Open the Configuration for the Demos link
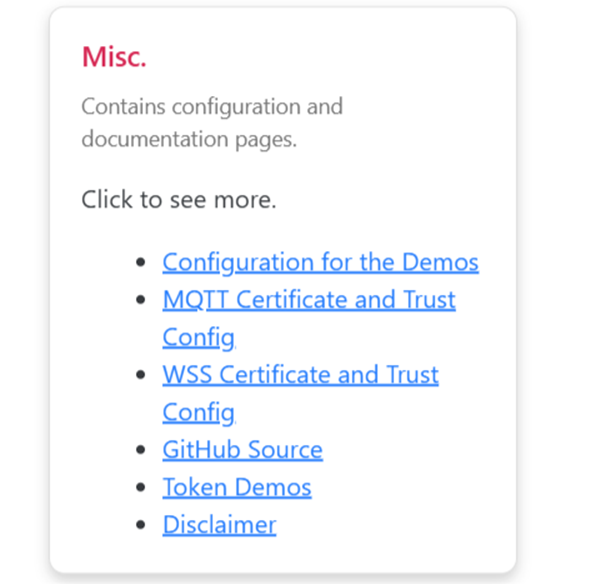 click(320, 262)
